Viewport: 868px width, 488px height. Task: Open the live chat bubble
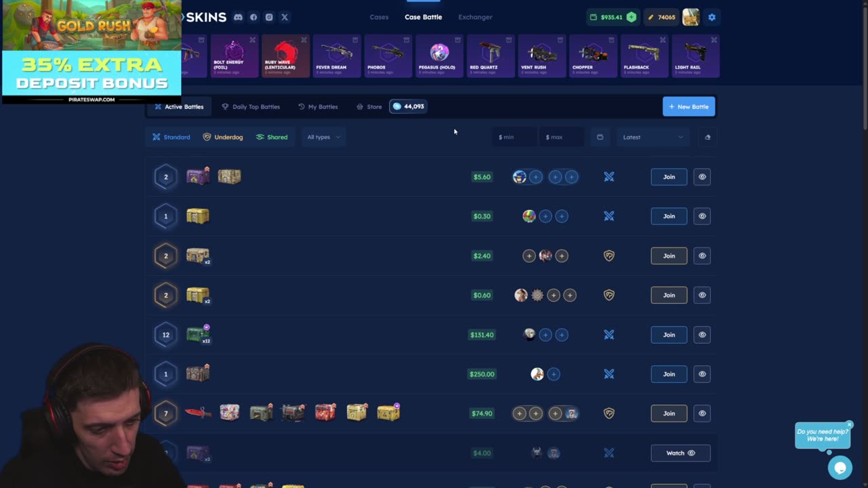tap(840, 468)
